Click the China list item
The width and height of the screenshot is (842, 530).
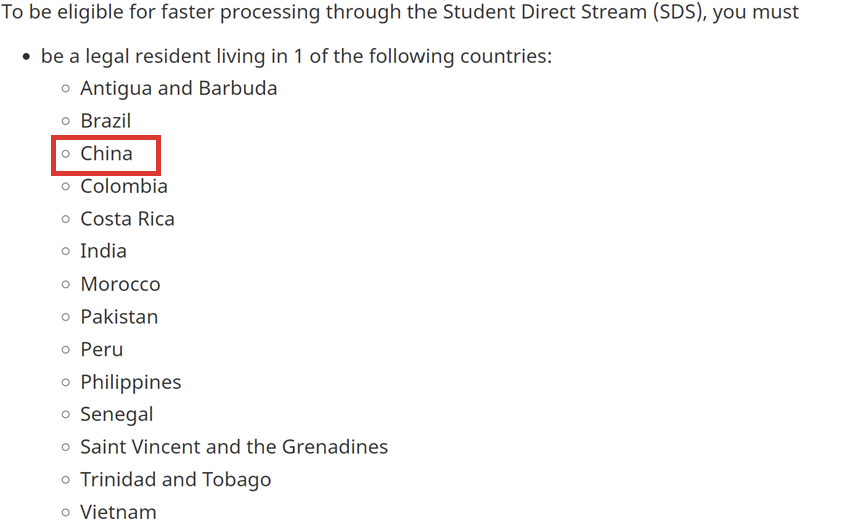106,154
